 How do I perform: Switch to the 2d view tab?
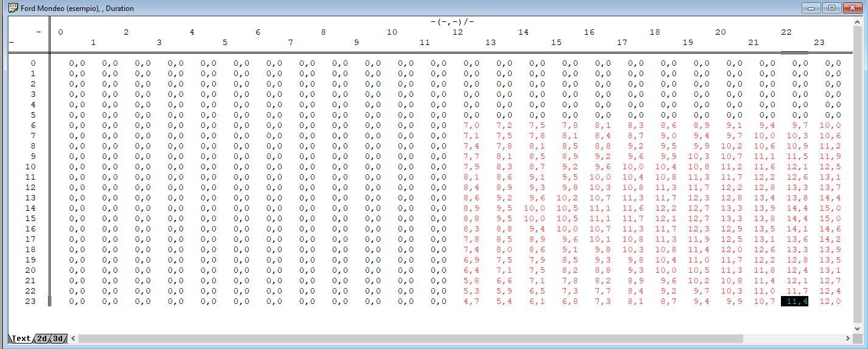[42, 339]
